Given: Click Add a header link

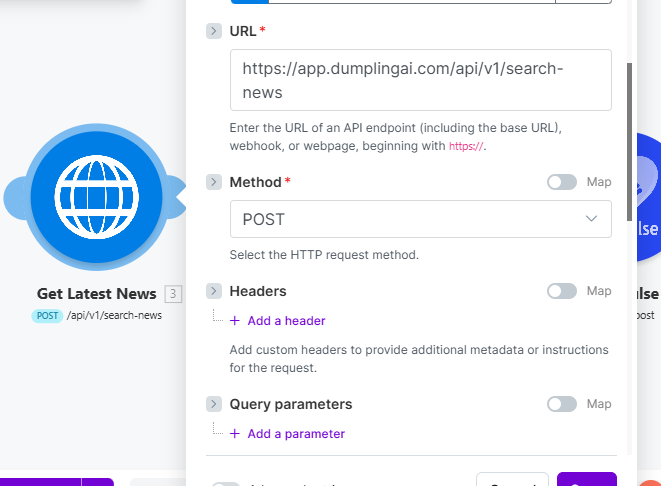Looking at the screenshot, I should (x=286, y=321).
